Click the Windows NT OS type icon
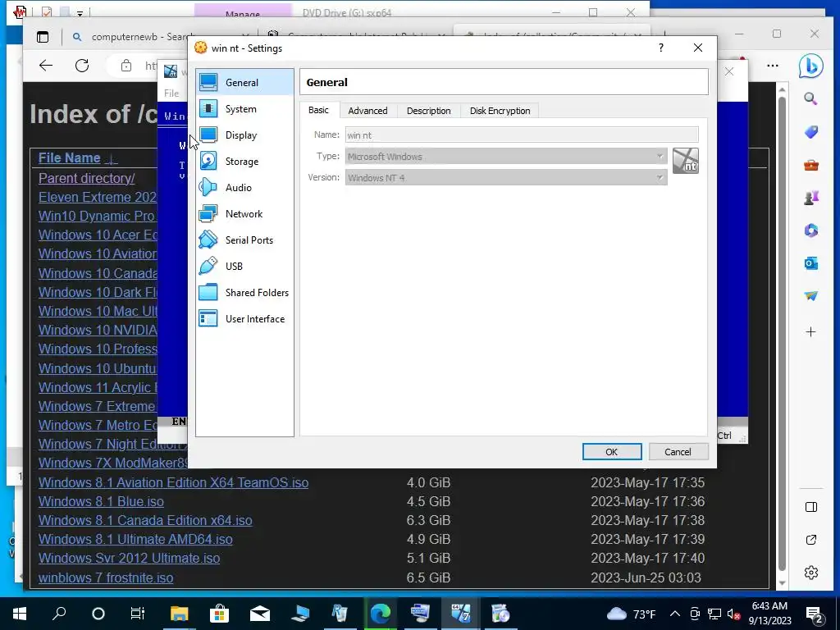Screen dimensions: 840x630 point(686,161)
